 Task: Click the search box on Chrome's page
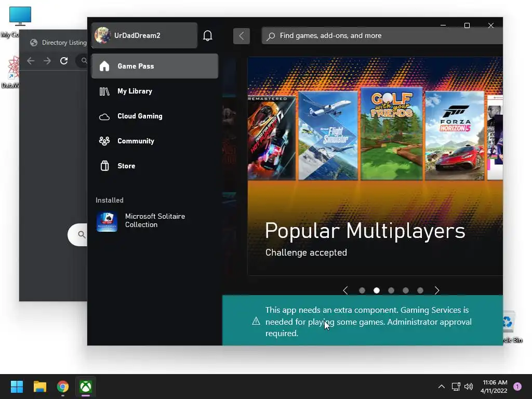click(78, 234)
